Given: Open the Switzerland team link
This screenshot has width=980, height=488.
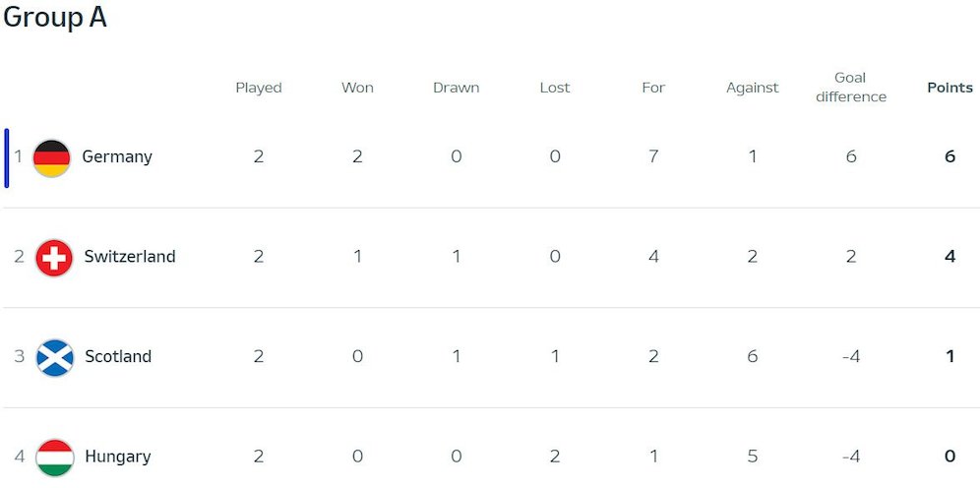Looking at the screenshot, I should tap(130, 257).
